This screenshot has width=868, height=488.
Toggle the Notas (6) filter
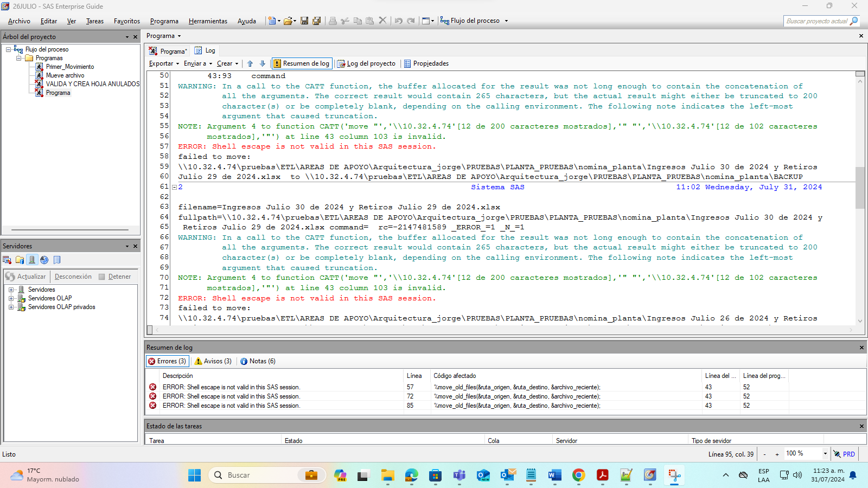pos(258,361)
